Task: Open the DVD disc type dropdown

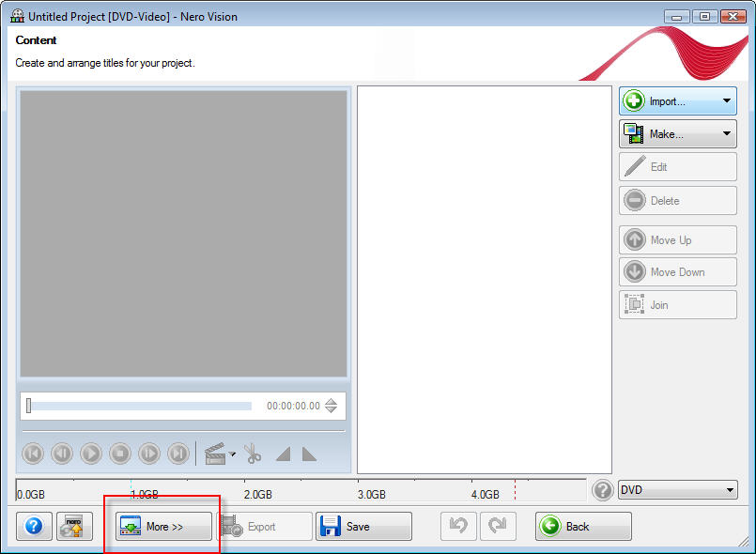Action: tap(677, 490)
